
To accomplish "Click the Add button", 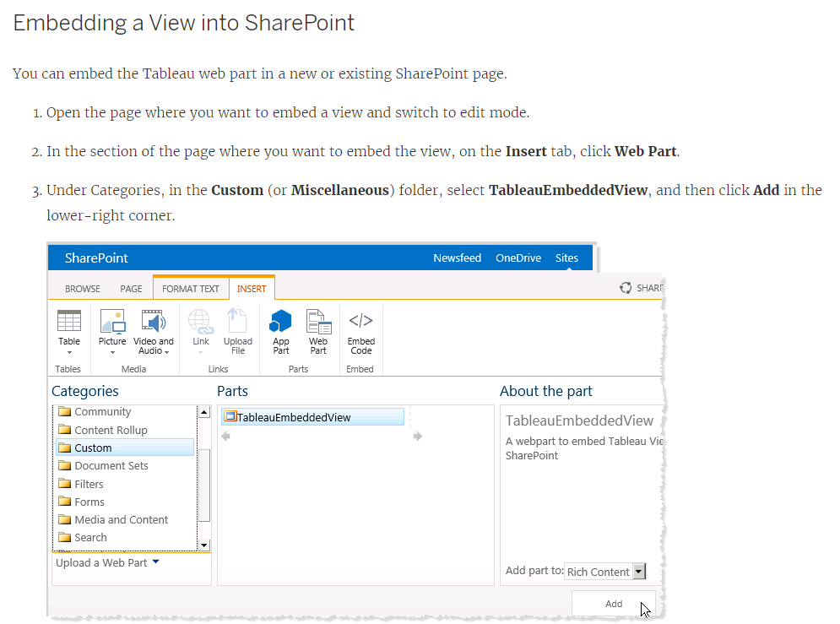I will pos(613,603).
